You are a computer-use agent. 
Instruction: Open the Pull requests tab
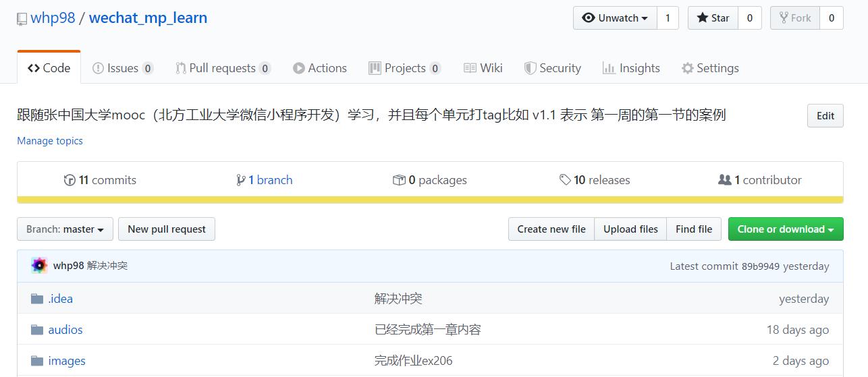click(223, 68)
